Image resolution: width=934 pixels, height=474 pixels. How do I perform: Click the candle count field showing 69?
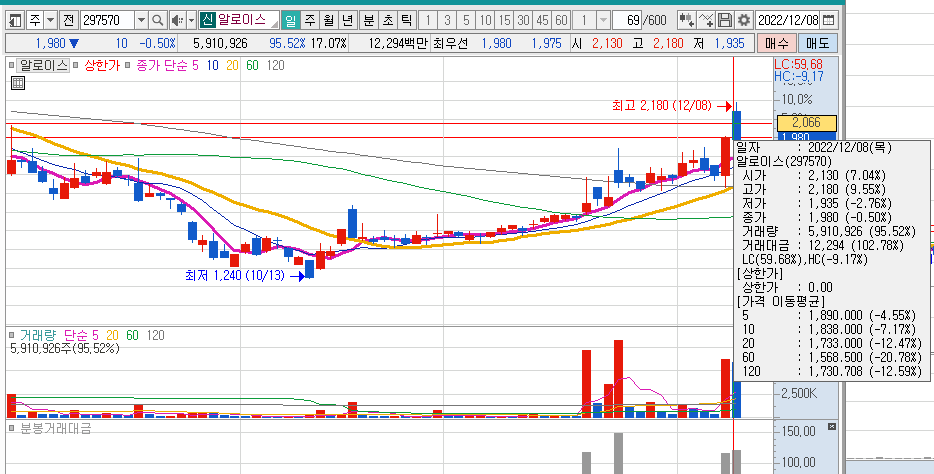[627, 20]
